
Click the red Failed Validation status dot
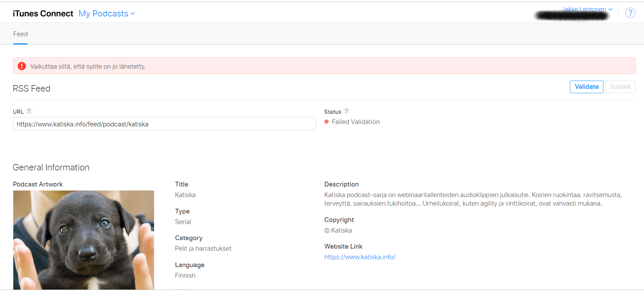click(326, 122)
